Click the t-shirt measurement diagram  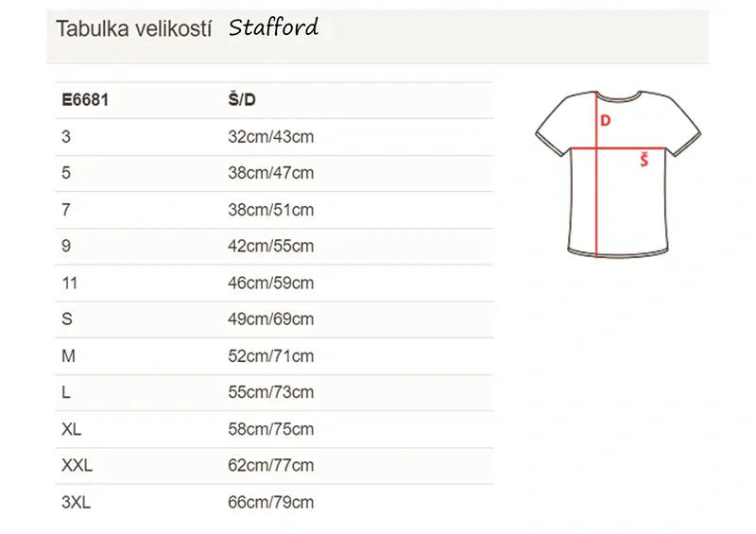pos(618,172)
